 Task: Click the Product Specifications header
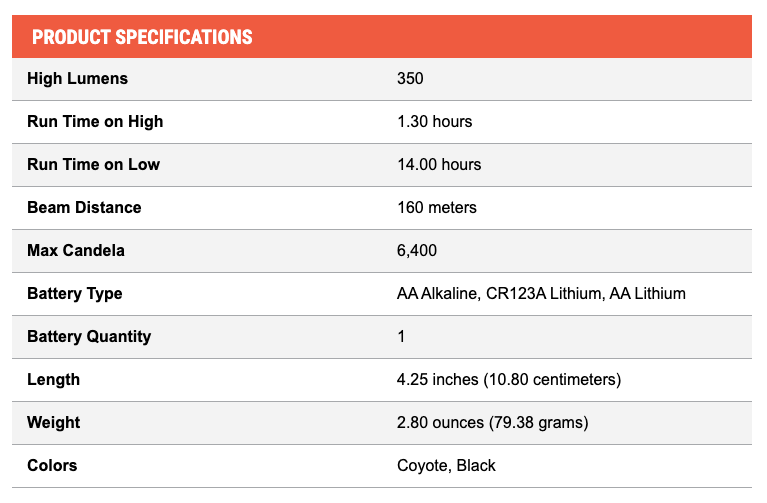pyautogui.click(x=142, y=38)
